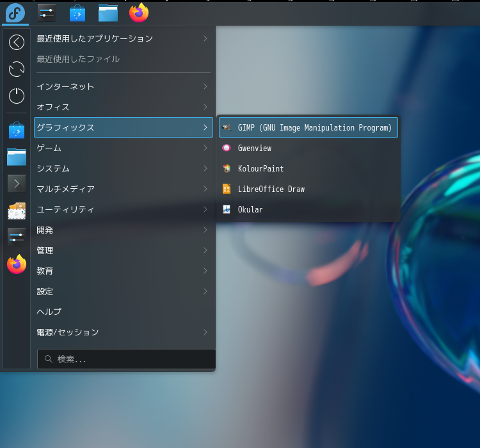
Task: Open the 電源/セッション category
Action: pyautogui.click(x=124, y=332)
